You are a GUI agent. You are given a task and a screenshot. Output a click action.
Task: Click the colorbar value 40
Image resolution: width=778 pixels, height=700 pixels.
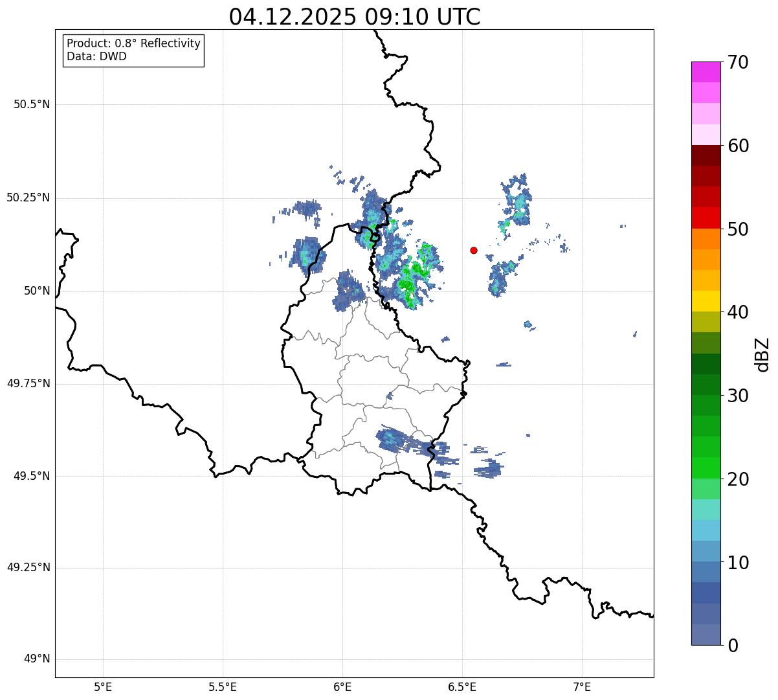pyautogui.click(x=738, y=312)
